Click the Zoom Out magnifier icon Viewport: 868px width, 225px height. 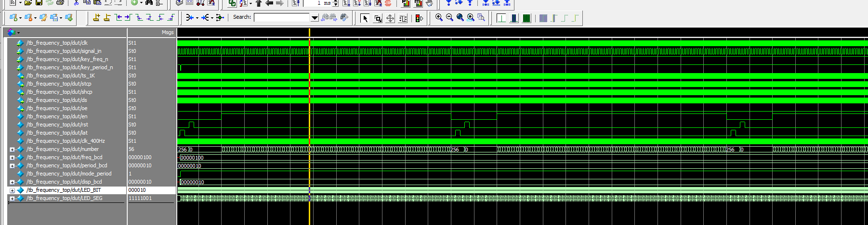click(x=449, y=18)
